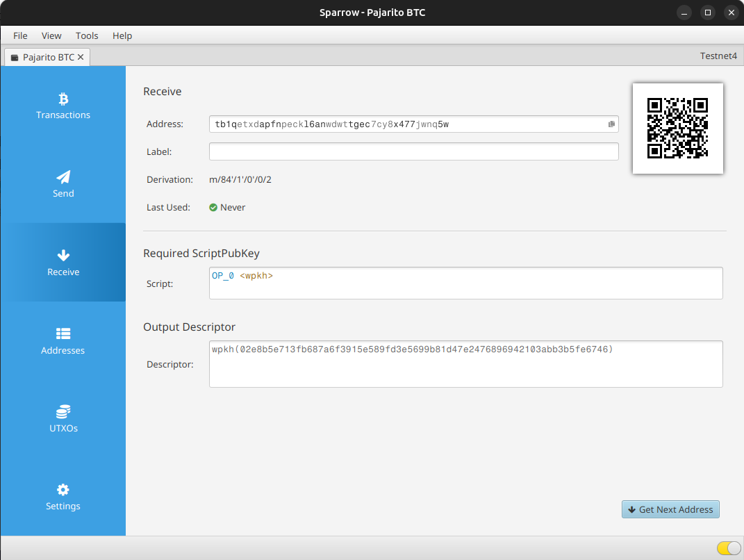Open the Transactions section in the sidebar
744x560 pixels.
click(x=63, y=106)
